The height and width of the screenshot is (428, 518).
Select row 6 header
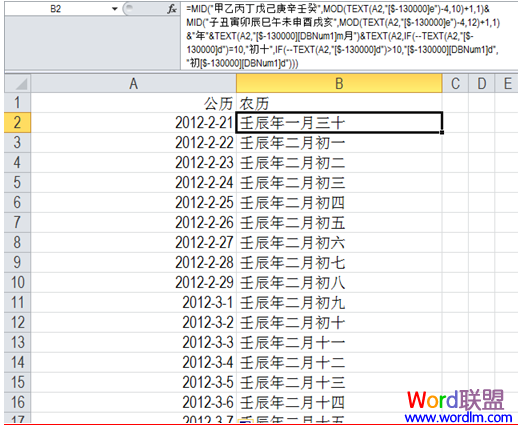[x=17, y=203]
